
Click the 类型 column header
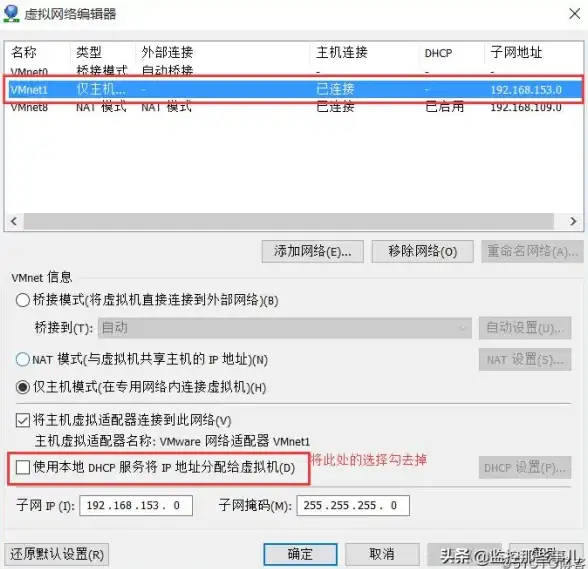[89, 52]
